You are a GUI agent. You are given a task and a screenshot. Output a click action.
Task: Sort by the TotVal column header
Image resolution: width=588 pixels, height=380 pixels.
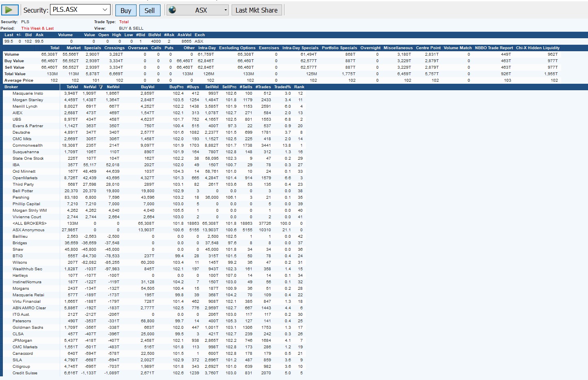(72, 87)
